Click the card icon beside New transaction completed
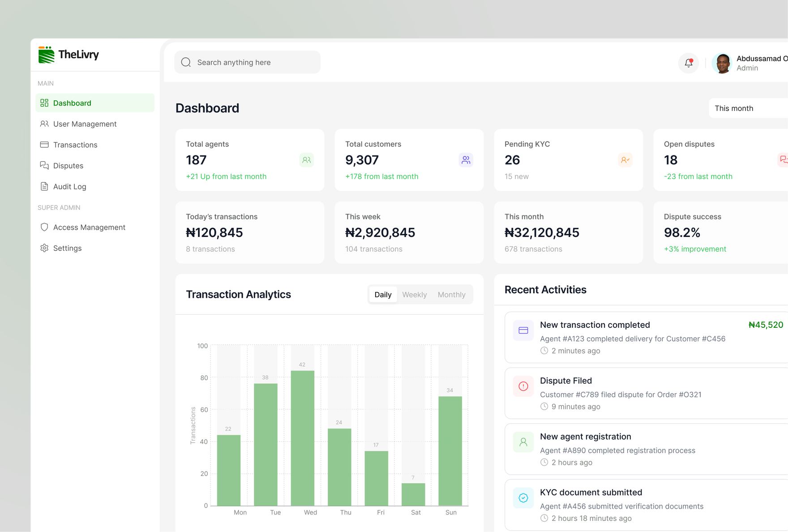 pyautogui.click(x=523, y=330)
